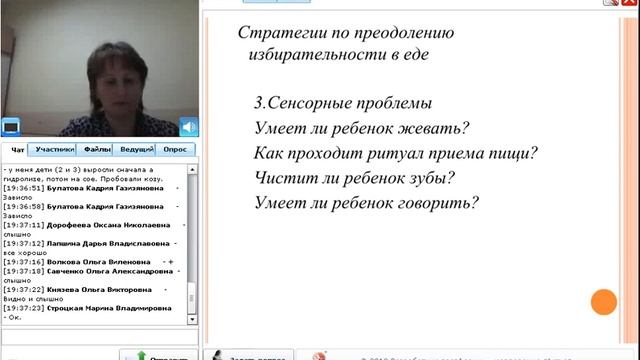
Task: Click the orange circle pointer on slide
Action: click(x=604, y=302)
